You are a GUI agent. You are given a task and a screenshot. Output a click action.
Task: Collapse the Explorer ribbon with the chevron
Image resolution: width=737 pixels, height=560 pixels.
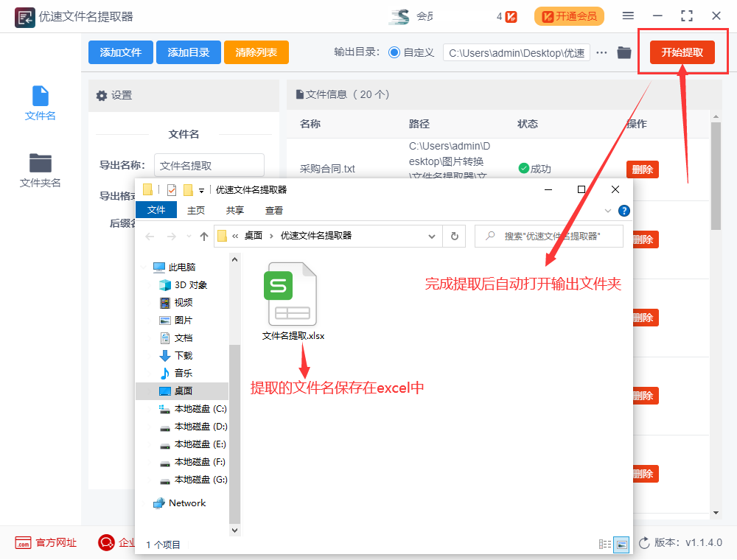(608, 209)
